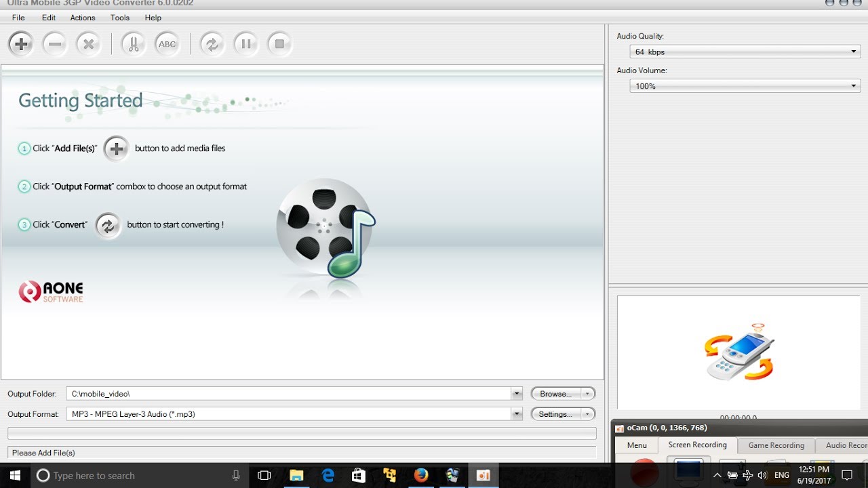
Task: Open the Store icon on the taskbar
Action: click(x=359, y=476)
